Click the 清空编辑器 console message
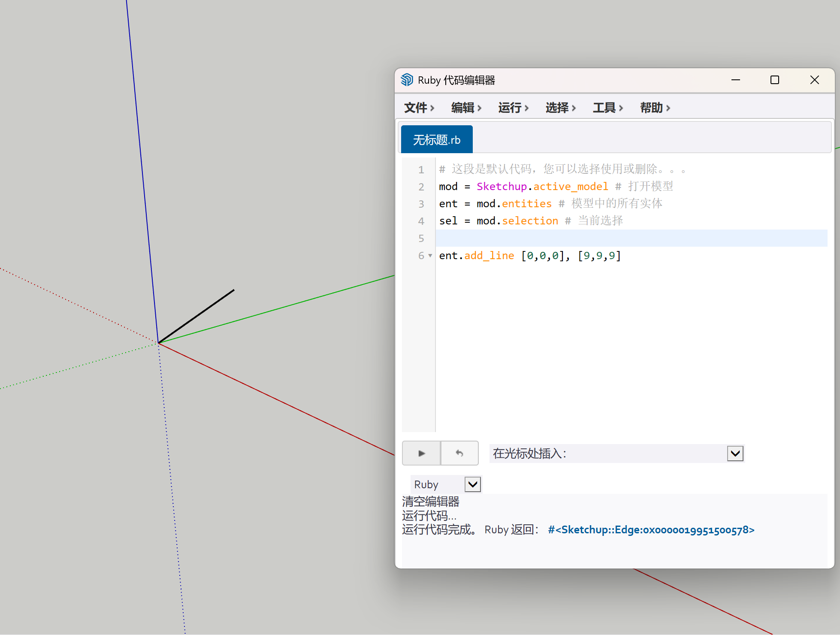 [431, 501]
